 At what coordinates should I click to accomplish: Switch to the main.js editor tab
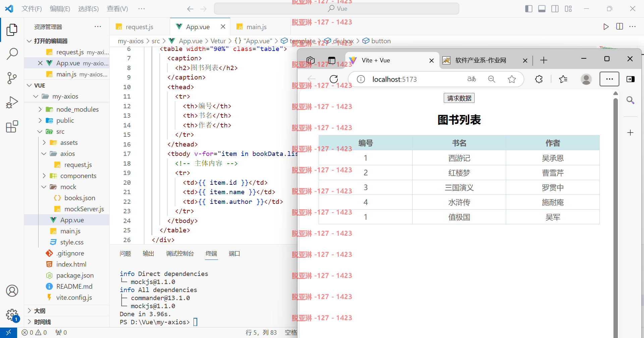click(x=257, y=27)
